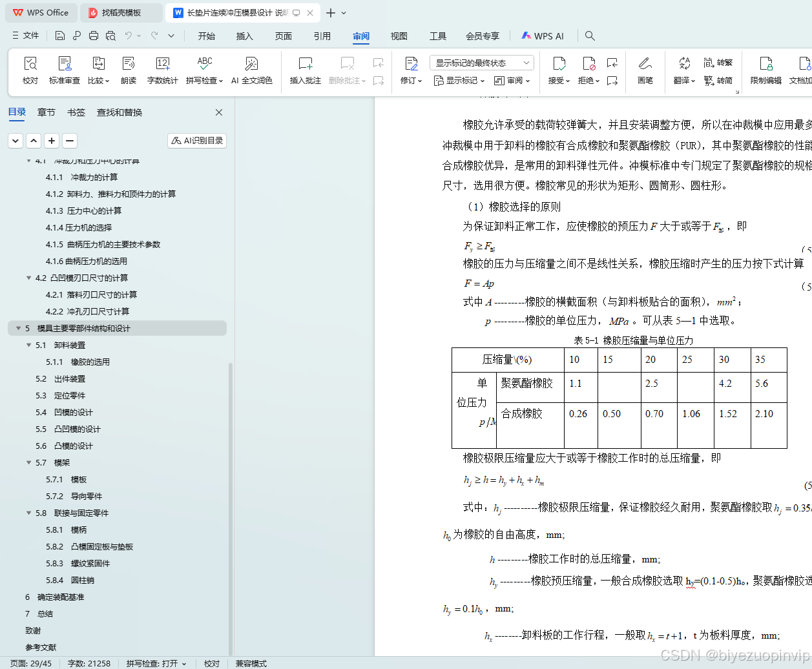Go to 参考文献 heading in outline
Image resolution: width=812 pixels, height=669 pixels.
pos(41,647)
